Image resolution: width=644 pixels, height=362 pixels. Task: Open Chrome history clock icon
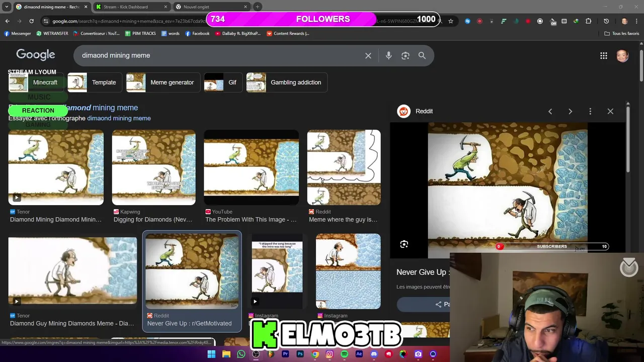tap(606, 21)
